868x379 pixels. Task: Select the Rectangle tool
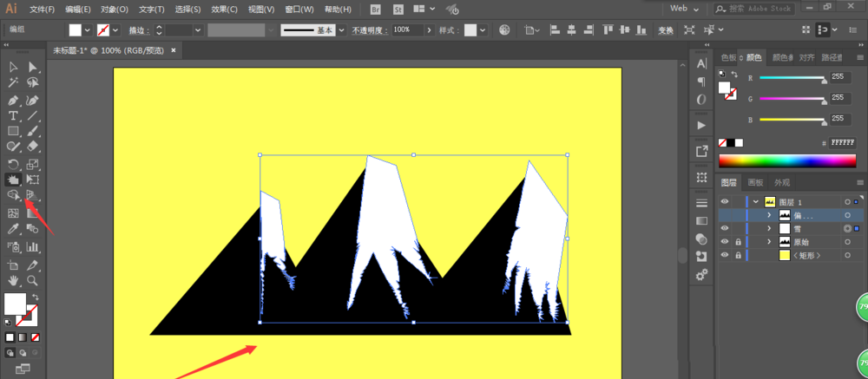click(x=13, y=131)
